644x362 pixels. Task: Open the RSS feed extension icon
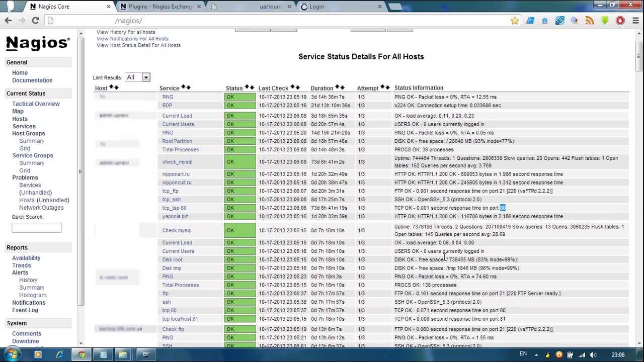click(590, 21)
